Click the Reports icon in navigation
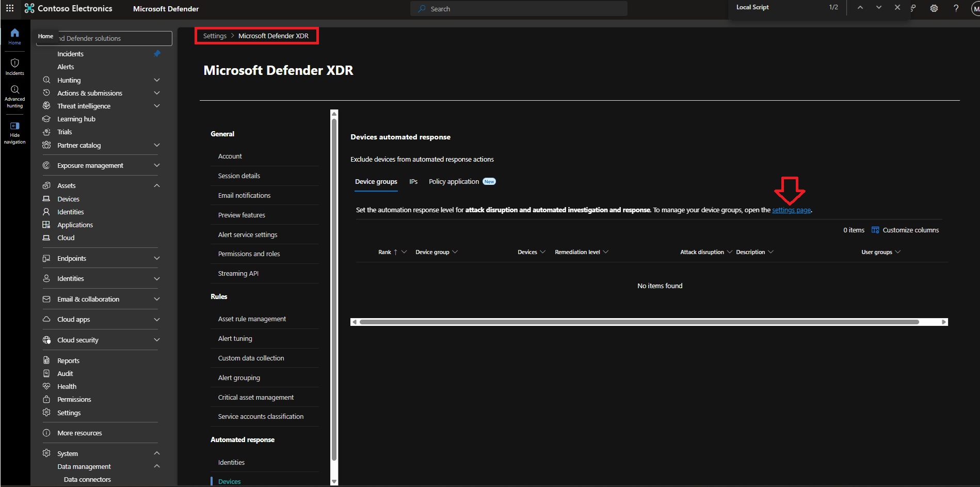Viewport: 980px width, 487px height. point(46,360)
